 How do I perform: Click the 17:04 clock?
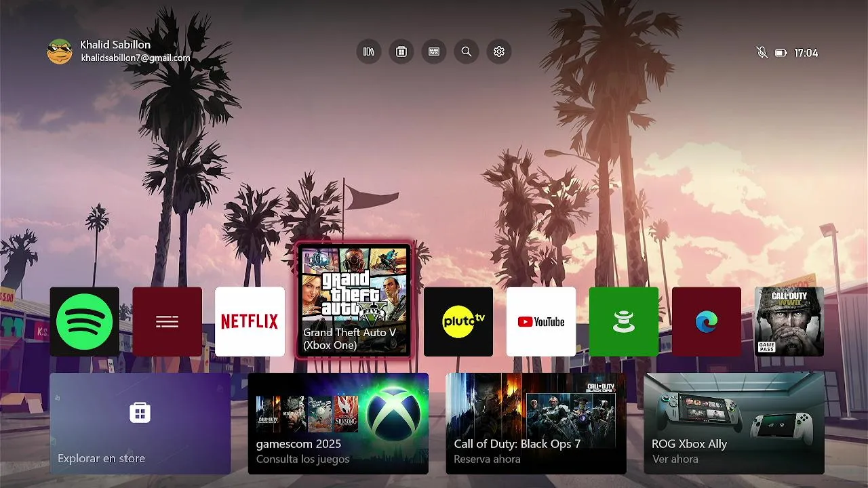tap(806, 53)
